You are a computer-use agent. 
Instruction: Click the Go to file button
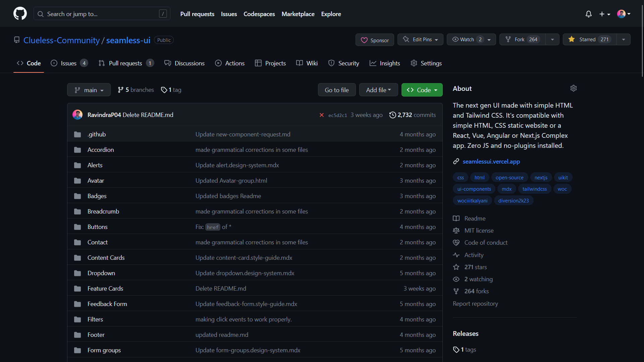(x=337, y=90)
